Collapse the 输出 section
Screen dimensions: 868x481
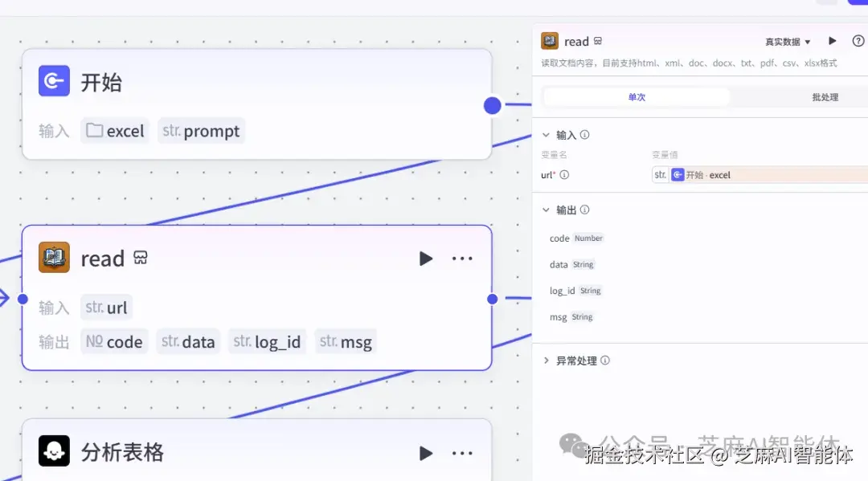547,210
